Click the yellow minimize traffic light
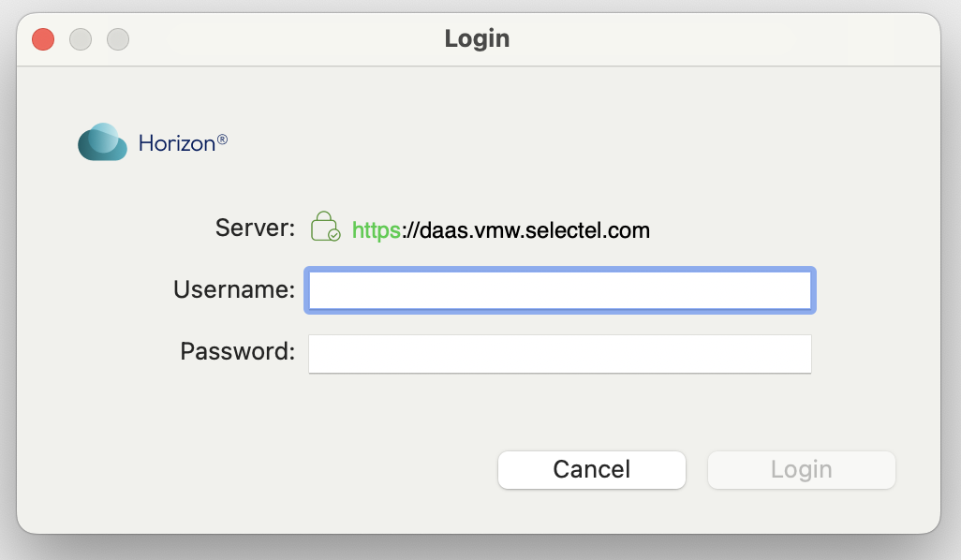The height and width of the screenshot is (560, 961). tap(80, 39)
